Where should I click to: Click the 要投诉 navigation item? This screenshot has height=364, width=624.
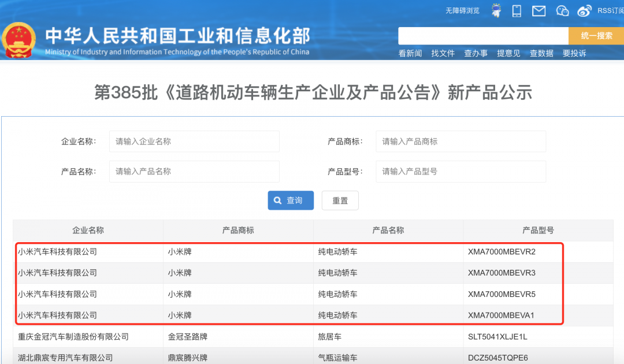[574, 53]
